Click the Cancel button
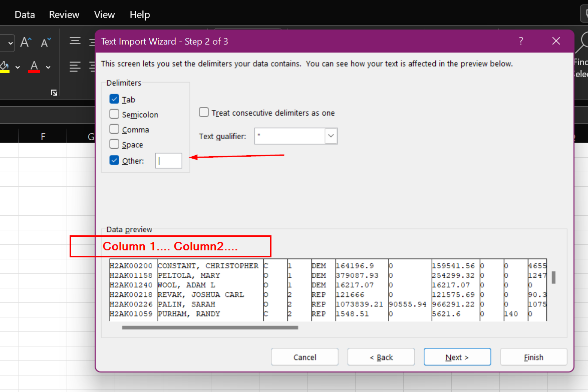Viewport: 588px width, 392px height. click(x=305, y=357)
